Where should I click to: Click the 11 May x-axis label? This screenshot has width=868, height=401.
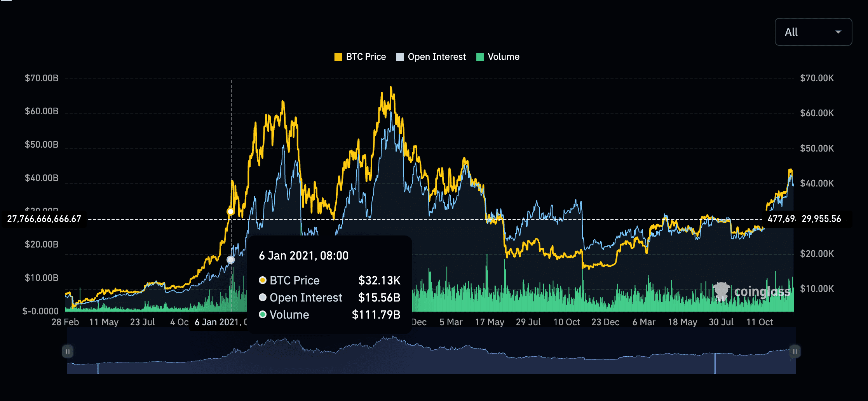point(104,322)
